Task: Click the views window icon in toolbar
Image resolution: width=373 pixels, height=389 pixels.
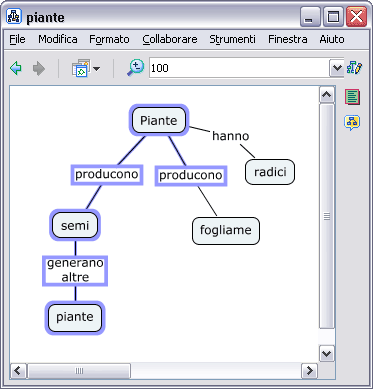Action: tap(81, 68)
